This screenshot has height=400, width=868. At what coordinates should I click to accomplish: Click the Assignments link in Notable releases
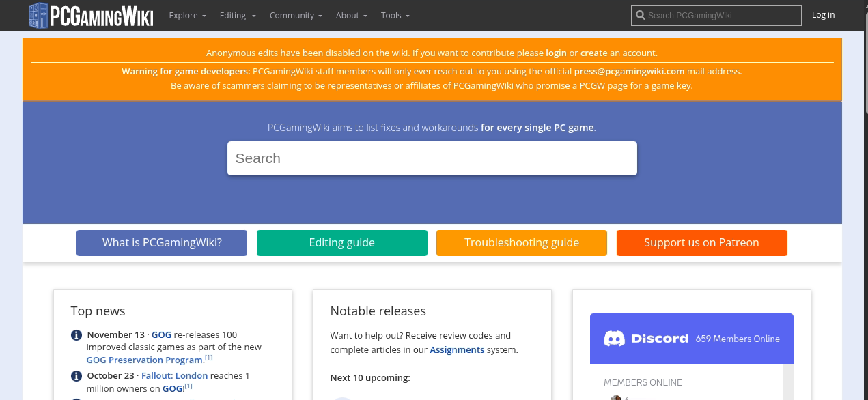457,350
